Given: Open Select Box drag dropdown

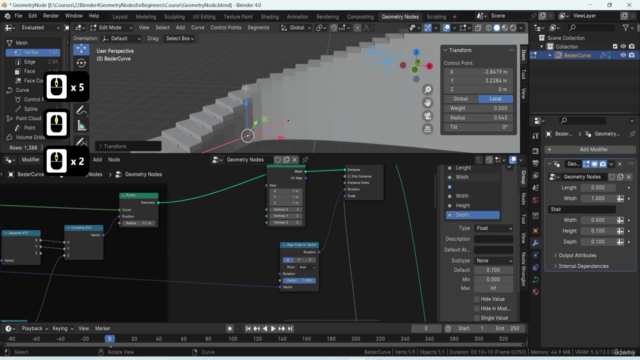Looking at the screenshot, I should click(180, 38).
